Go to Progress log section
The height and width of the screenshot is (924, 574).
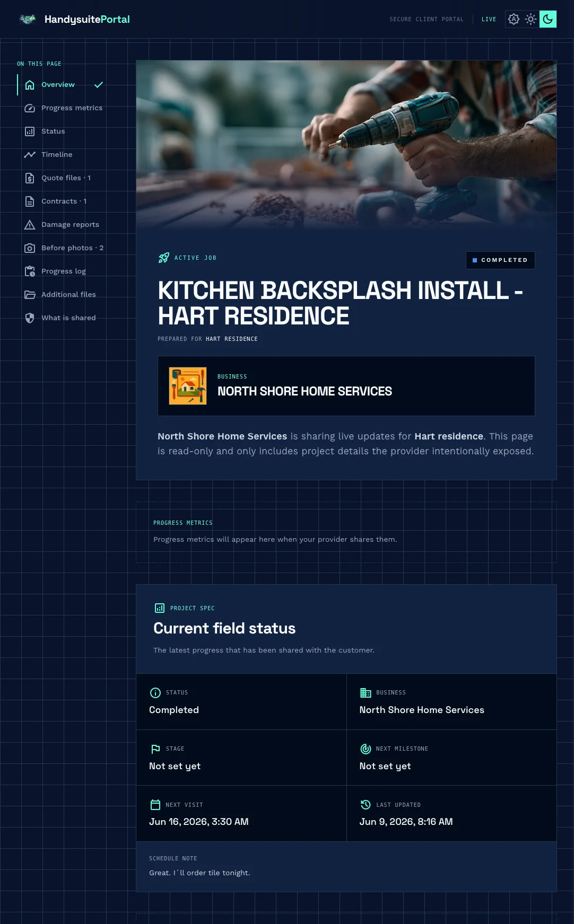tap(64, 271)
